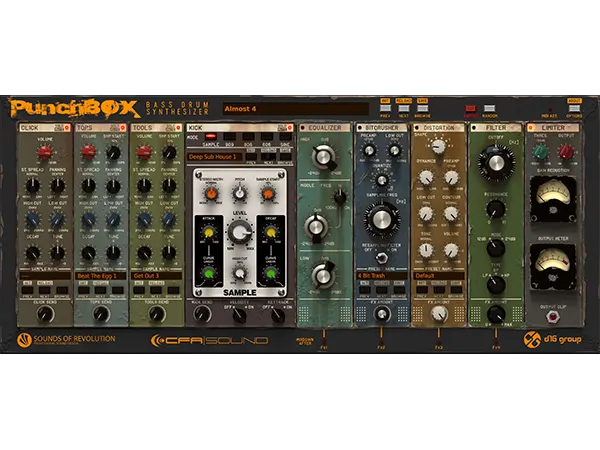Click the d16 group logo
The image size is (600, 450).
552,339
